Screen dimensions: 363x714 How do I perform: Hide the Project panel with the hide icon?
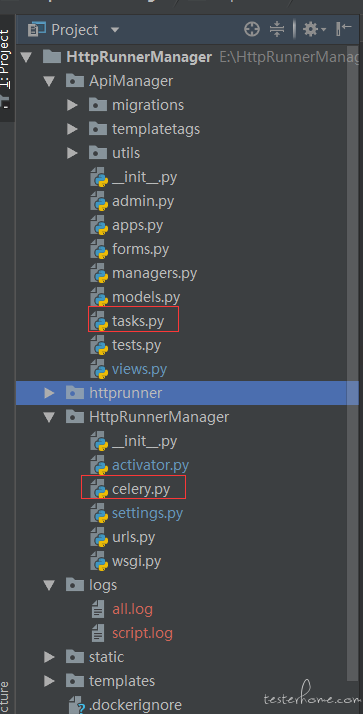pyautogui.click(x=344, y=29)
